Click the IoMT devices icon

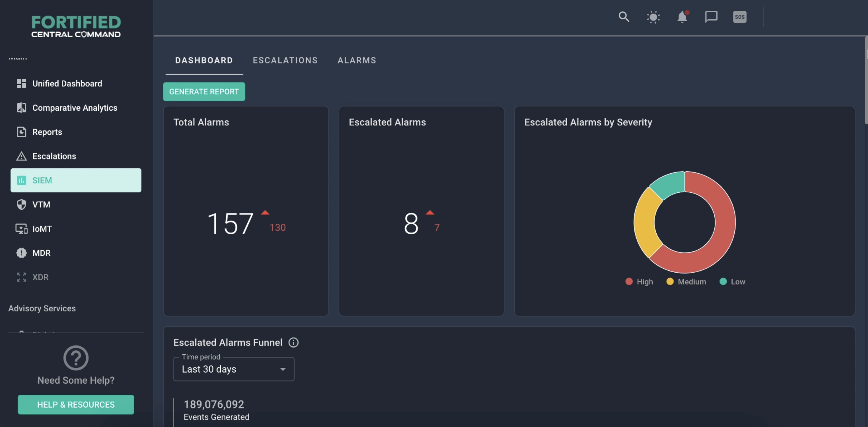pos(21,229)
